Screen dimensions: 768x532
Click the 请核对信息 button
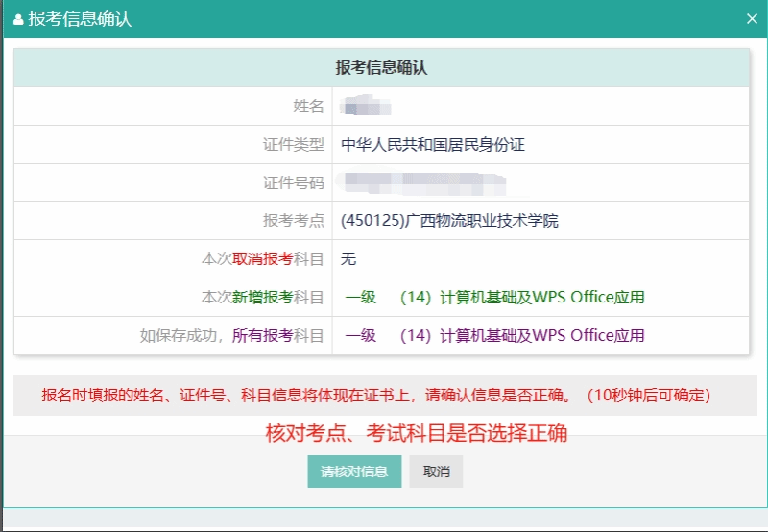(x=354, y=472)
